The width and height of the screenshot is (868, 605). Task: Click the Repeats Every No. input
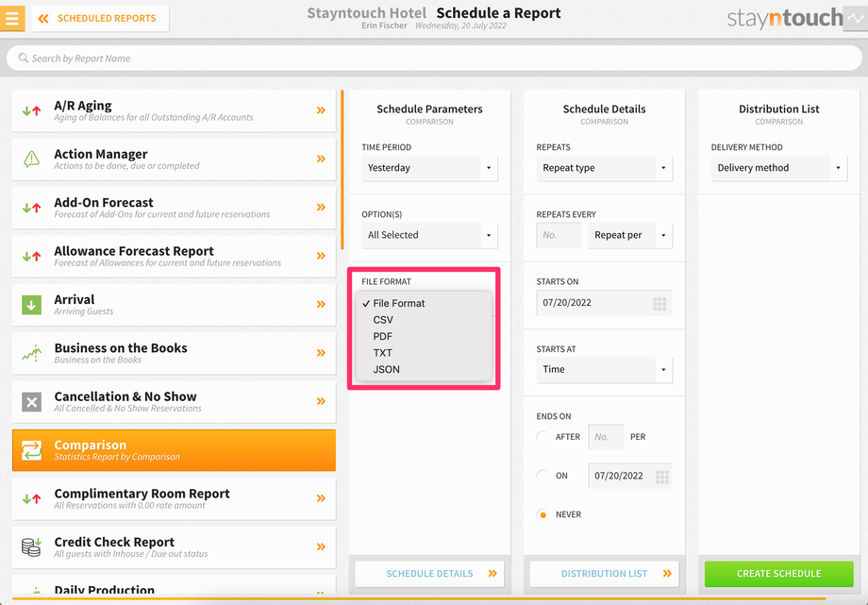tap(559, 235)
